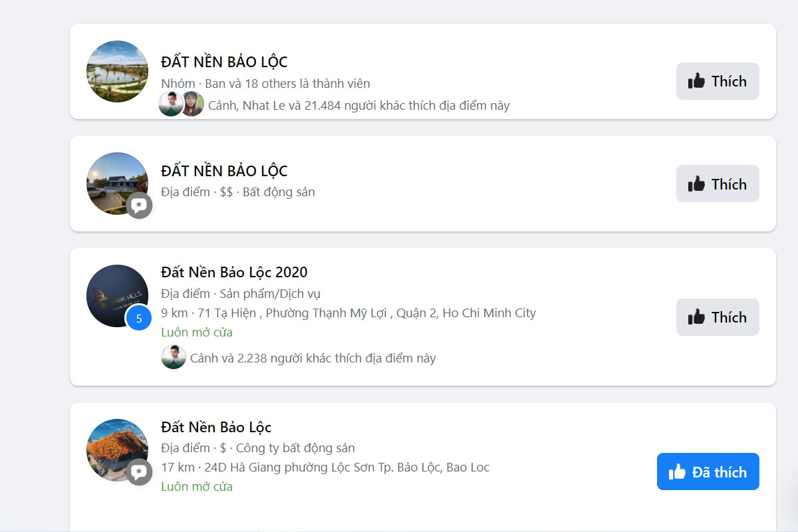Like the Đất Nền Bảo Lộc 2020 page
This screenshot has width=798, height=532.
click(x=718, y=317)
